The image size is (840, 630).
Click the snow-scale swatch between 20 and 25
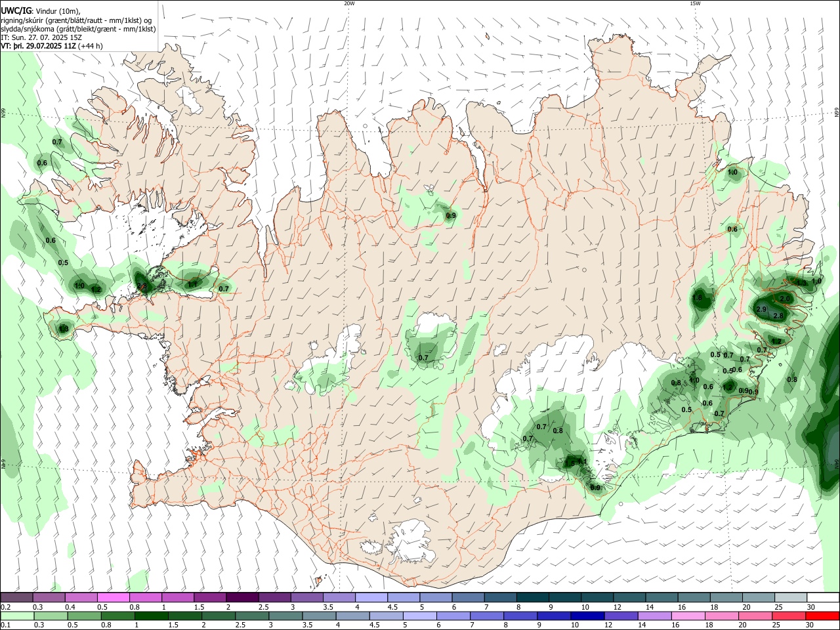(759, 597)
